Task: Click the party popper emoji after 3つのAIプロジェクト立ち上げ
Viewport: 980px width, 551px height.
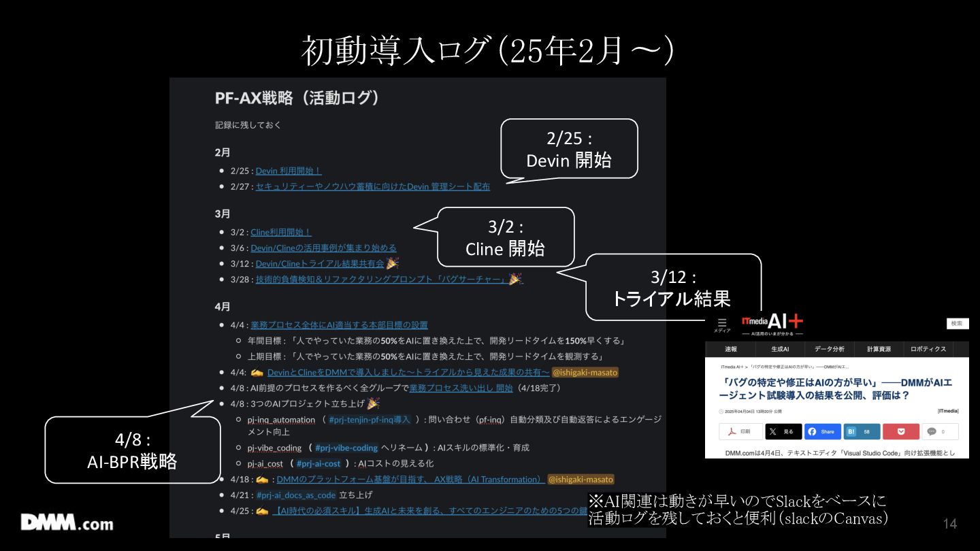Action: point(374,403)
